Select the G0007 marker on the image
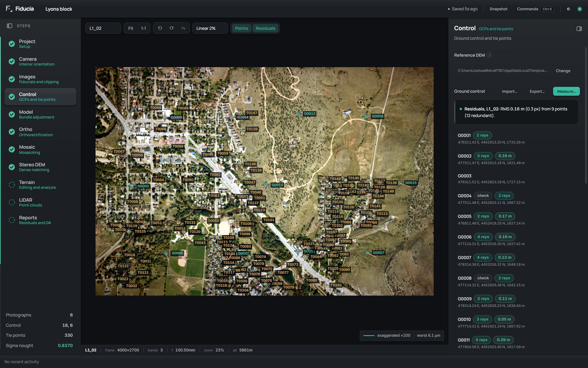The width and height of the screenshot is (588, 368). coord(367,253)
